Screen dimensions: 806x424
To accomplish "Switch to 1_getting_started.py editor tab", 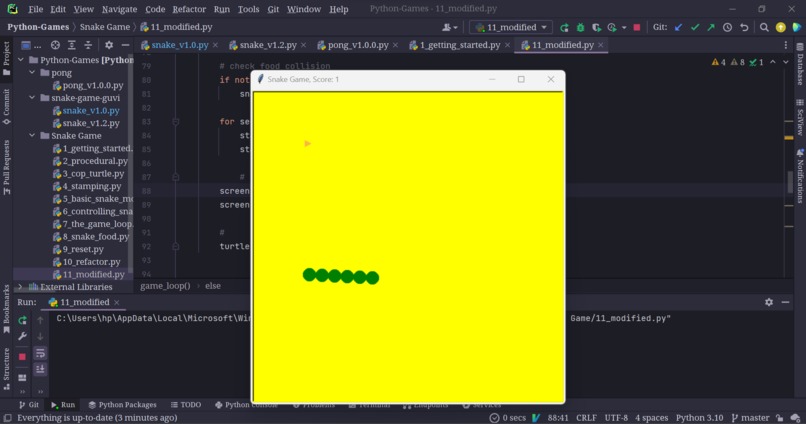I will pos(460,45).
